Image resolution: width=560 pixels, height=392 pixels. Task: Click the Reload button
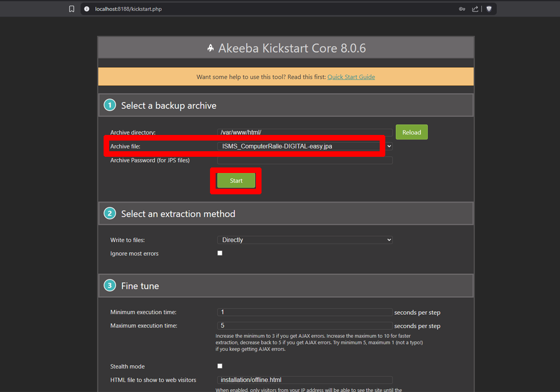coord(412,132)
